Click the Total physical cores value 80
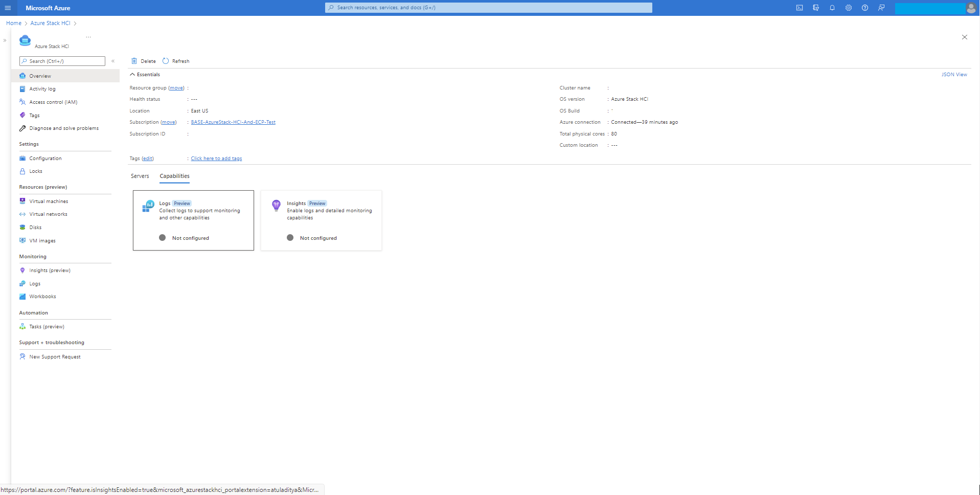Viewport: 980px width, 495px height. click(614, 134)
